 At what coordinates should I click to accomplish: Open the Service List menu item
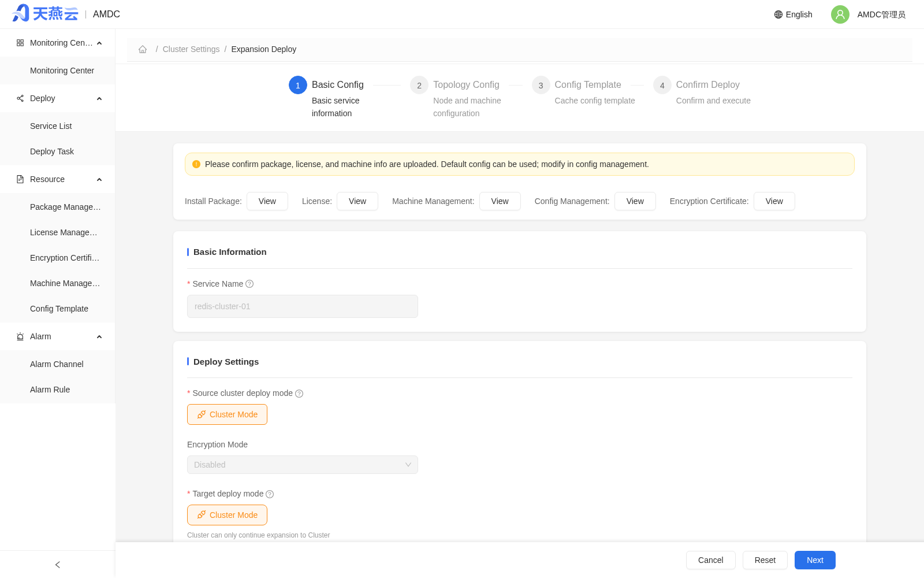58,126
